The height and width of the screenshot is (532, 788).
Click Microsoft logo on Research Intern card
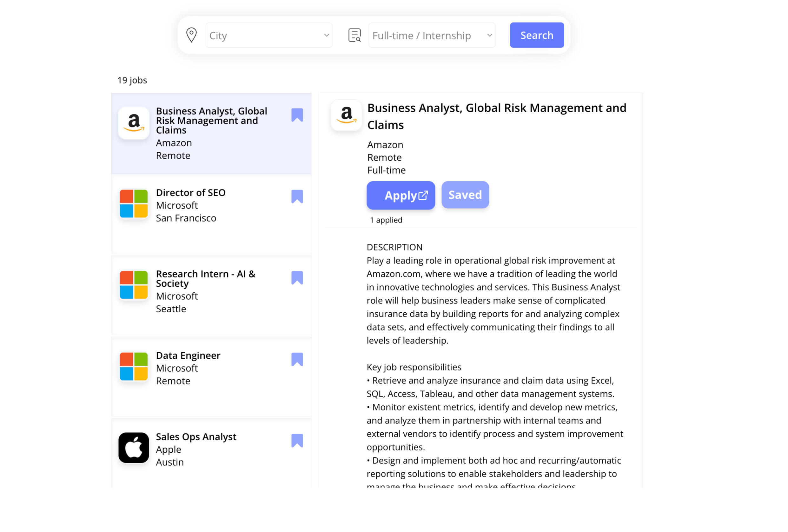(134, 285)
